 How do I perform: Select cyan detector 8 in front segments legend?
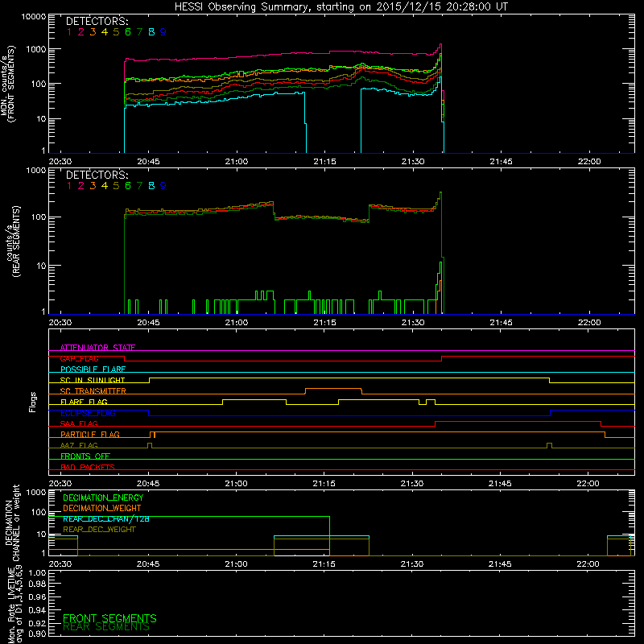(x=151, y=32)
